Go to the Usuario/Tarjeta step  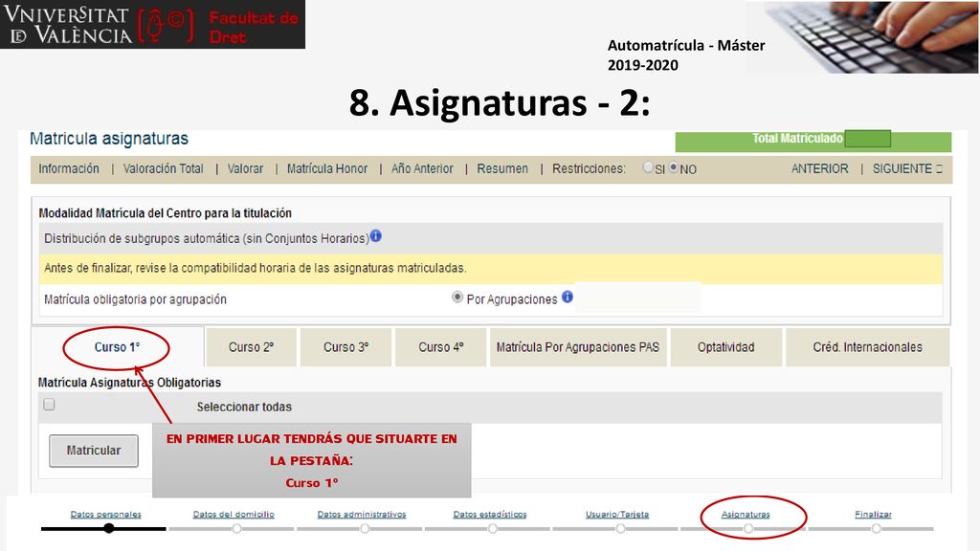pyautogui.click(x=617, y=514)
